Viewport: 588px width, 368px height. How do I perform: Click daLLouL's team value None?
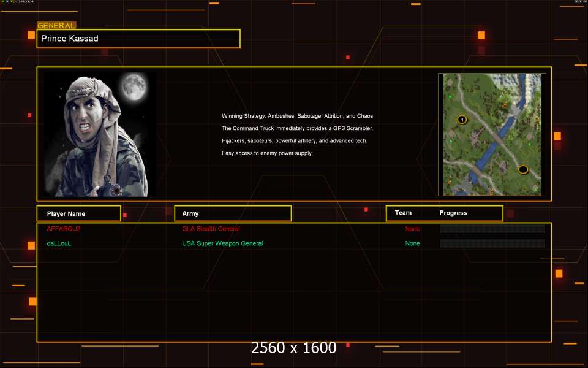click(412, 243)
